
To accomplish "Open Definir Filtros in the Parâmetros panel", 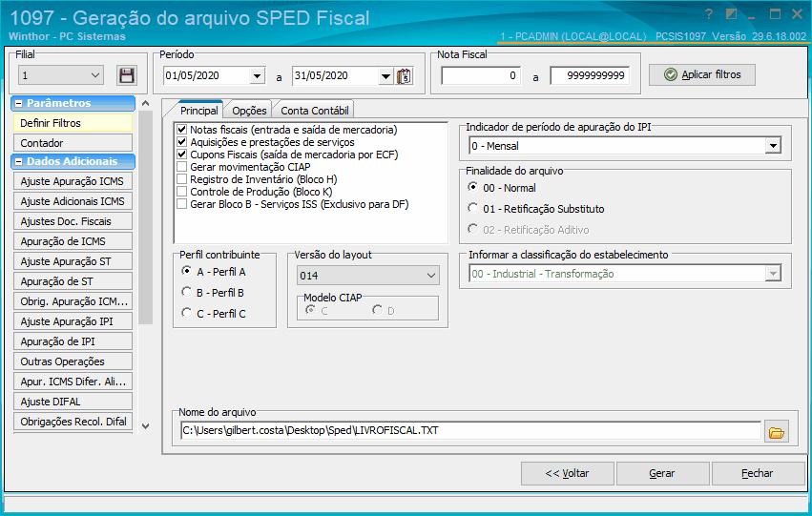I will 73,123.
